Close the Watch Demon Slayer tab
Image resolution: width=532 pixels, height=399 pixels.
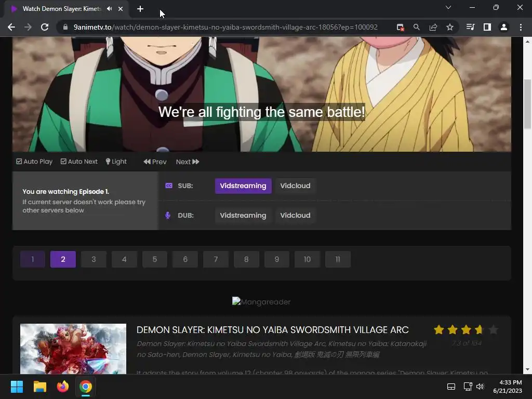point(121,9)
